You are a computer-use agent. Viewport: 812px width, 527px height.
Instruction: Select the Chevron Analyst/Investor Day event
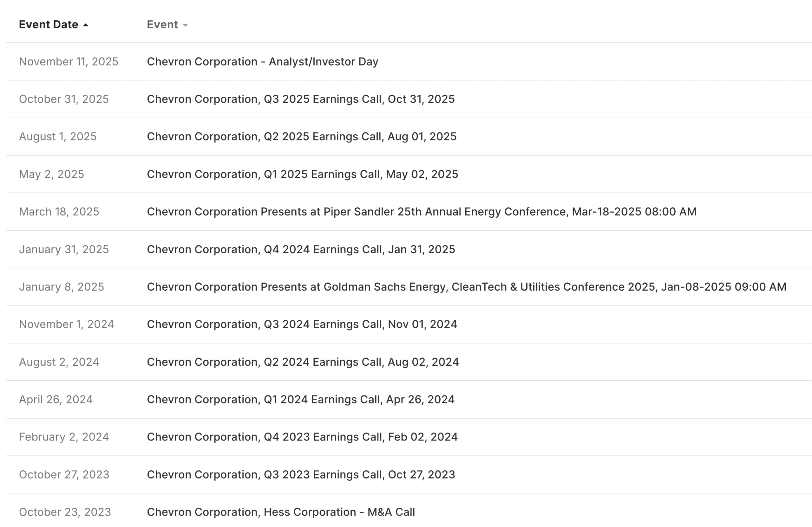pyautogui.click(x=262, y=61)
